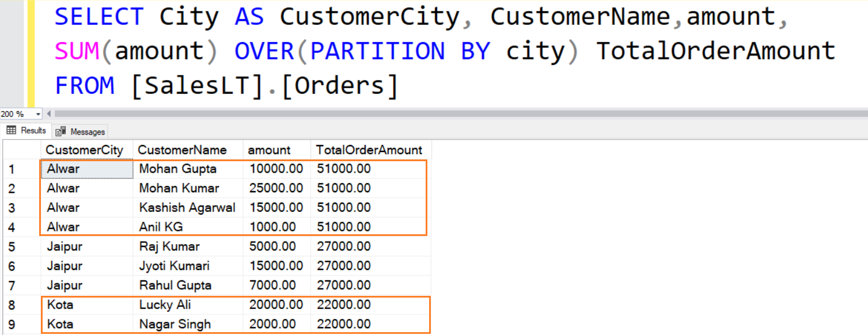This screenshot has height=335, width=868.
Task: Click the Mohan Kumar cell
Action: coord(188,188)
